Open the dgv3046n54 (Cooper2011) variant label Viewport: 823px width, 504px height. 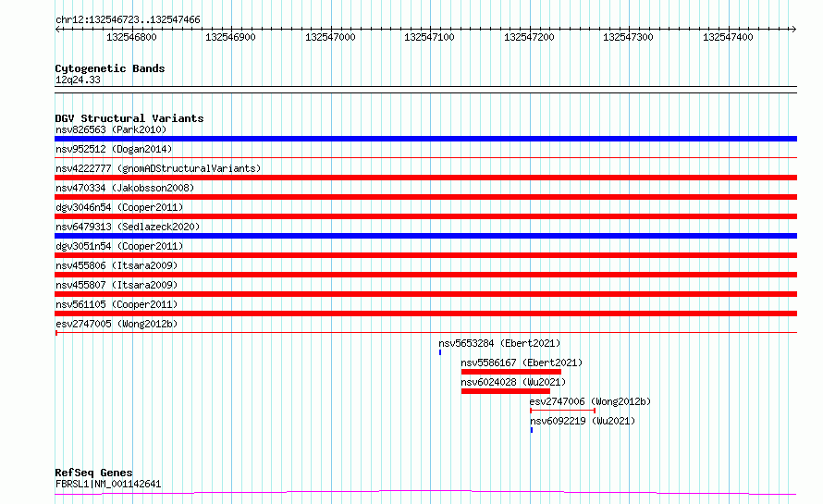pyautogui.click(x=118, y=207)
